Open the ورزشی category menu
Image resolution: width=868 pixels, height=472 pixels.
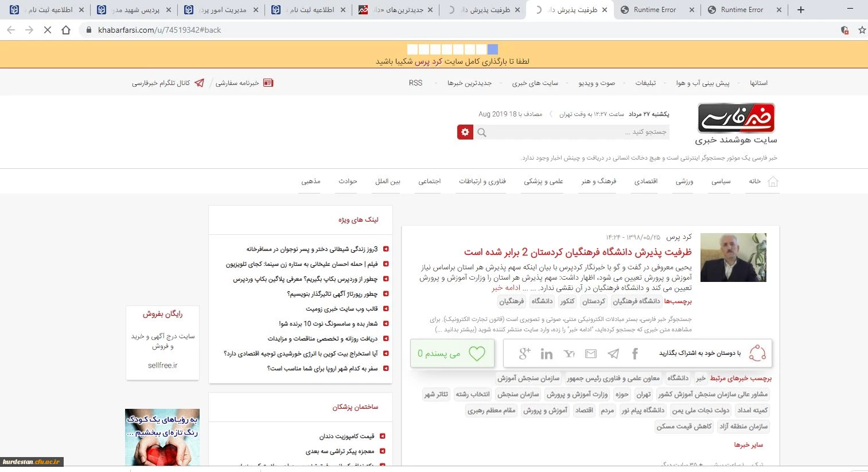684,181
